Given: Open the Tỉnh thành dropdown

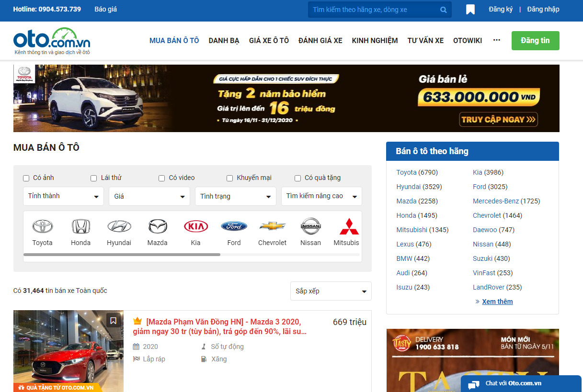Looking at the screenshot, I should pos(63,196).
